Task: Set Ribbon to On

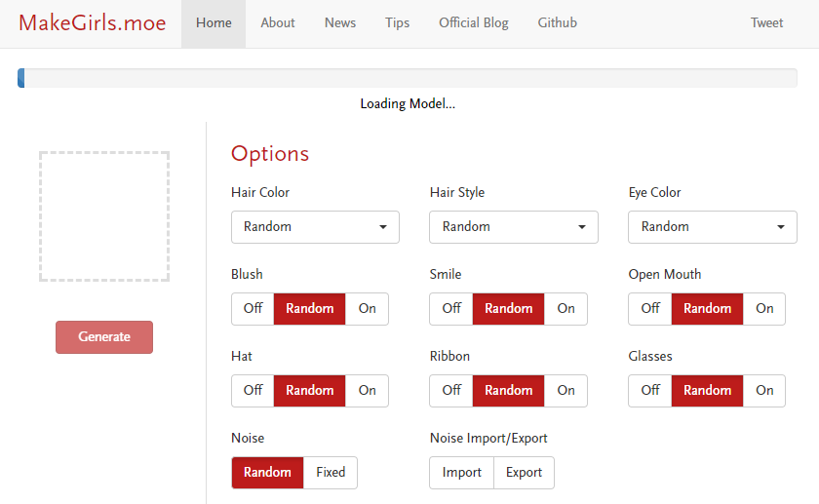Action: (565, 391)
